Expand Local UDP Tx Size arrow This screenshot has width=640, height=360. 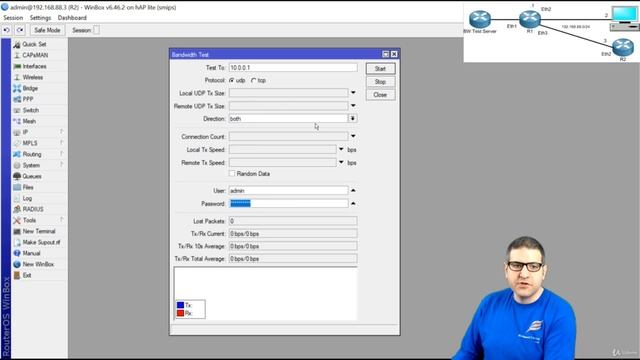coord(353,93)
